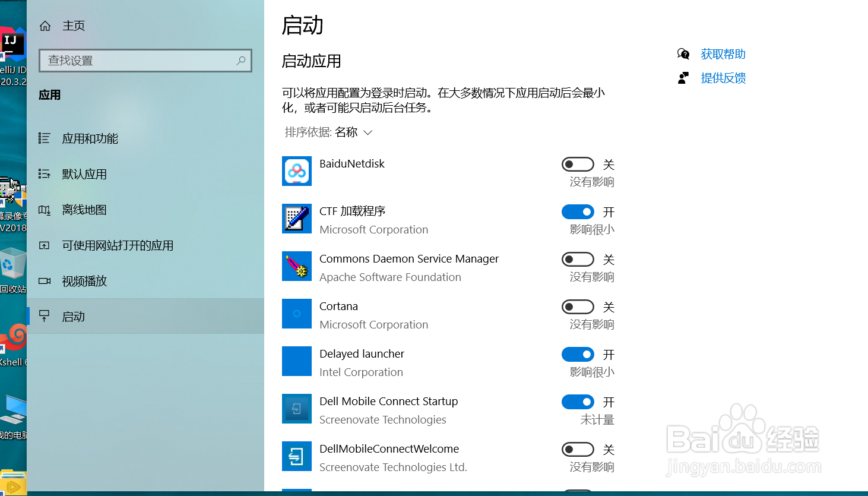Click inside the 查找设置 search box
Screen dimensions: 868x496
pyautogui.click(x=145, y=60)
